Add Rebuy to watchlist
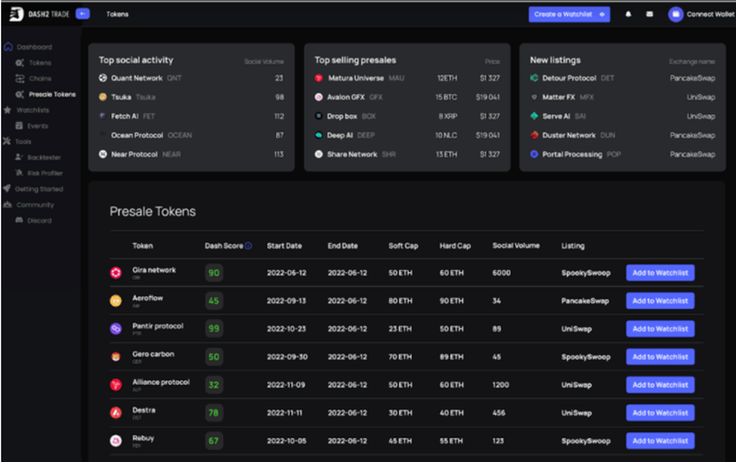This screenshot has width=736, height=462. tap(660, 441)
